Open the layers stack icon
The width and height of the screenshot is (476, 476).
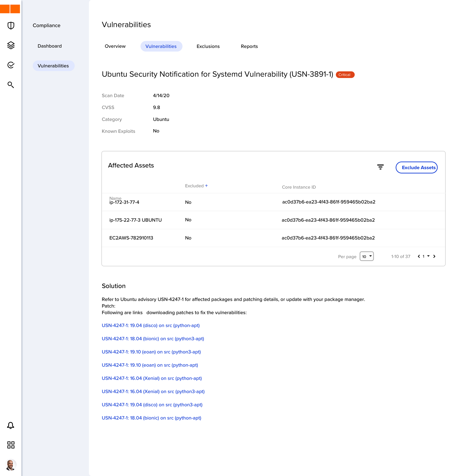click(11, 45)
